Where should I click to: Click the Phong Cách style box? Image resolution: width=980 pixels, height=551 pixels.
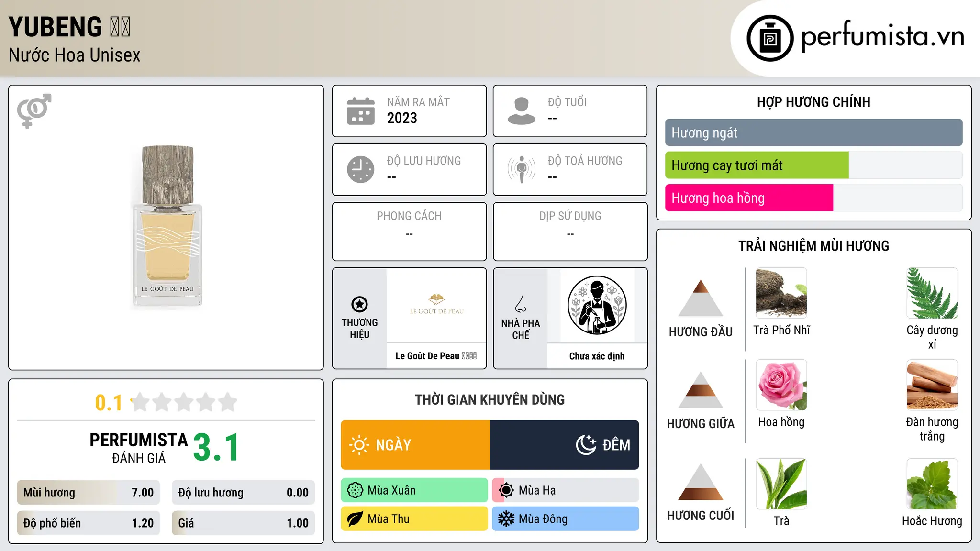point(409,231)
